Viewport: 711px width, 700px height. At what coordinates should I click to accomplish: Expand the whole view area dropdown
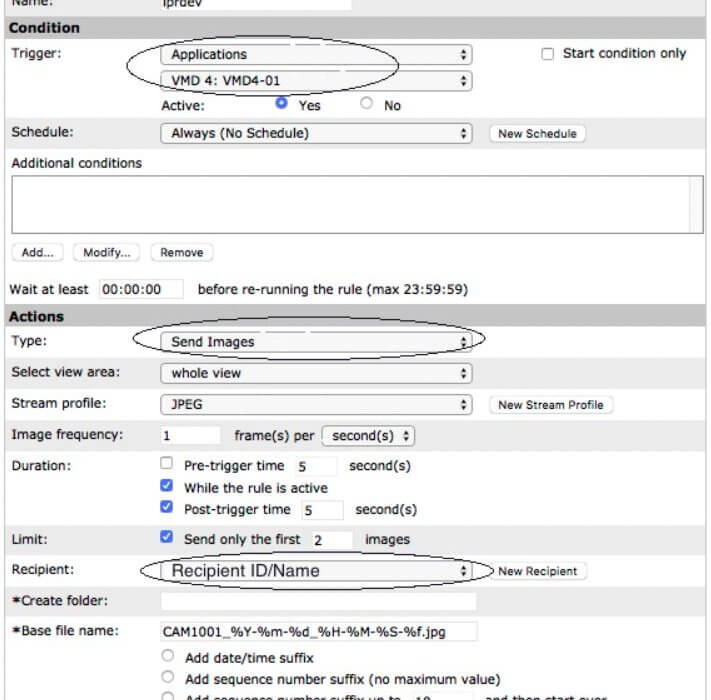316,373
